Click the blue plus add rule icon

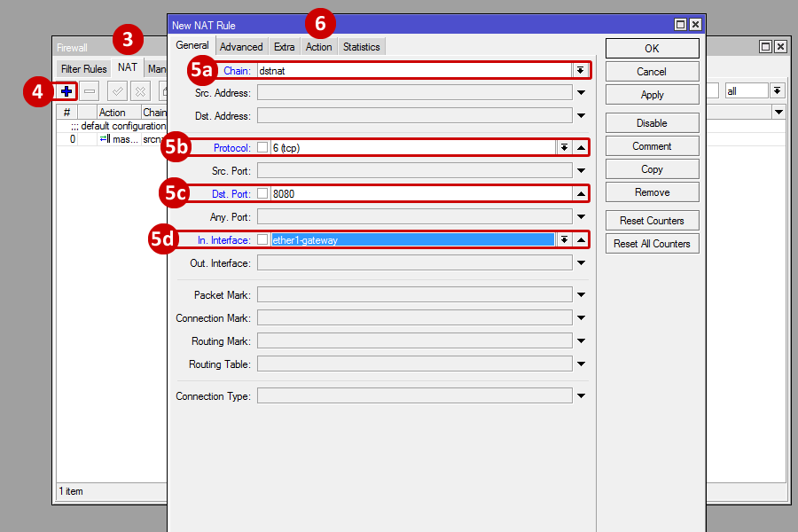click(66, 91)
